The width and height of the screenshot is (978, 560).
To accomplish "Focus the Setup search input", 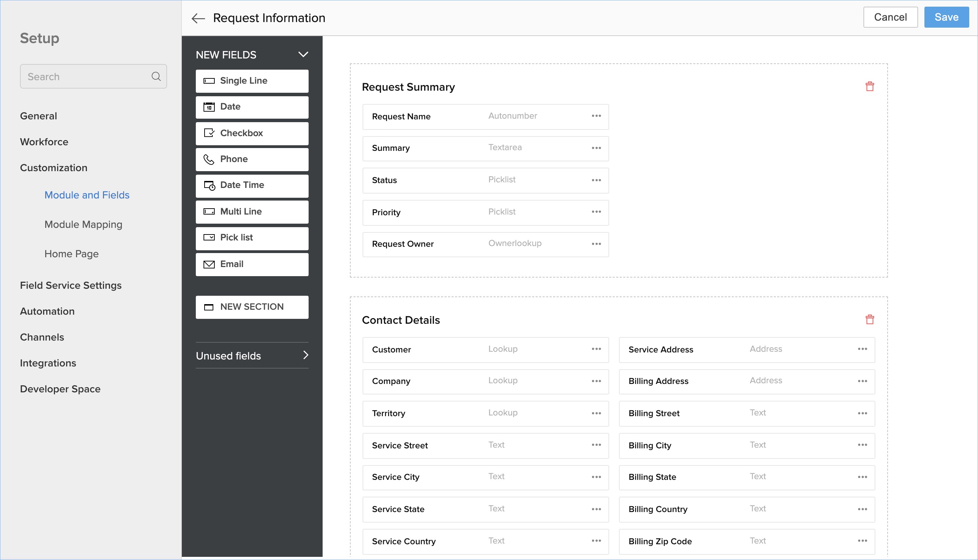I will pos(87,77).
